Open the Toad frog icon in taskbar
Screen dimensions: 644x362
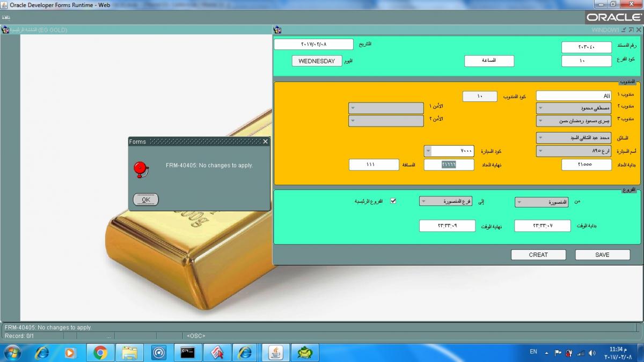(x=305, y=352)
